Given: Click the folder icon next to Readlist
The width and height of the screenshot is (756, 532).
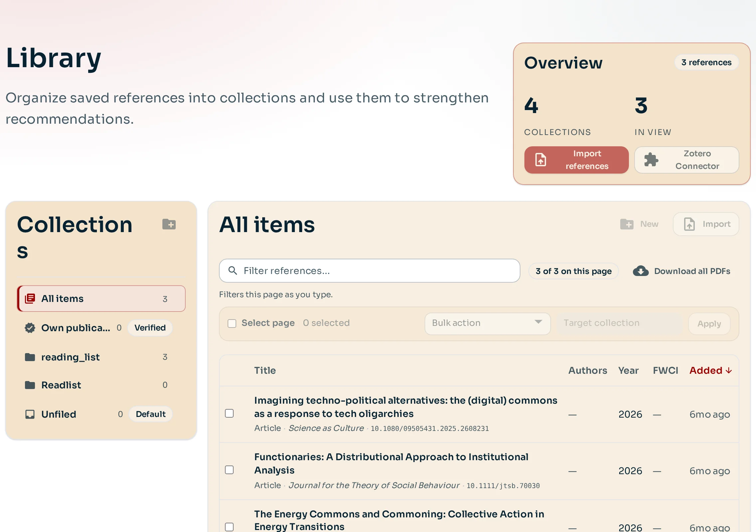Looking at the screenshot, I should 30,385.
